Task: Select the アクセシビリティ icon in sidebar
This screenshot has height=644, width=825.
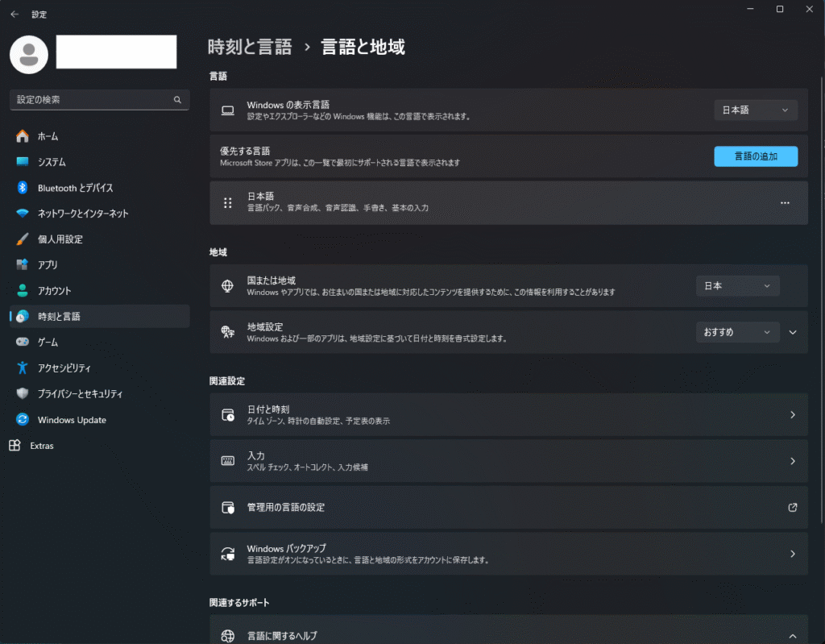Action: tap(23, 368)
